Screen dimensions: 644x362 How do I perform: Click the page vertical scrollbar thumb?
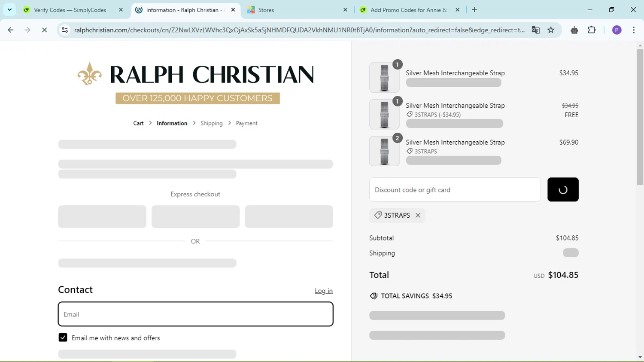point(640,117)
